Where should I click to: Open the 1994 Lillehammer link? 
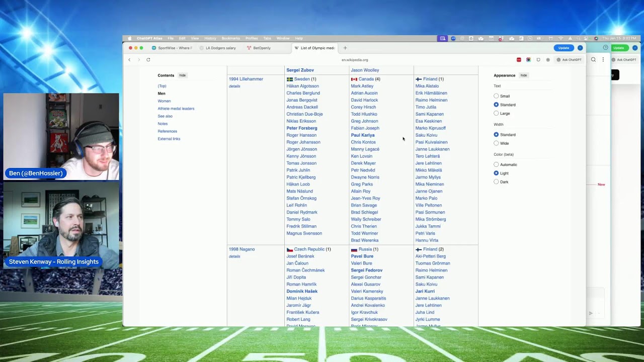246,79
